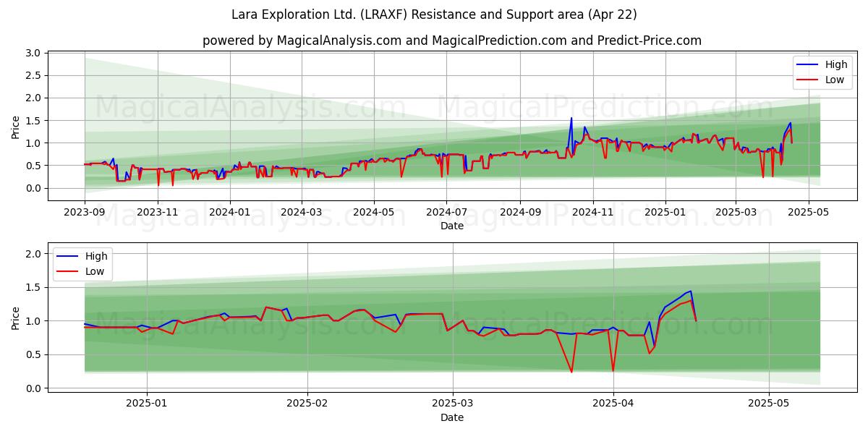Click the 'Date' axis label under the bottom chart
The width and height of the screenshot is (868, 434).
[452, 417]
